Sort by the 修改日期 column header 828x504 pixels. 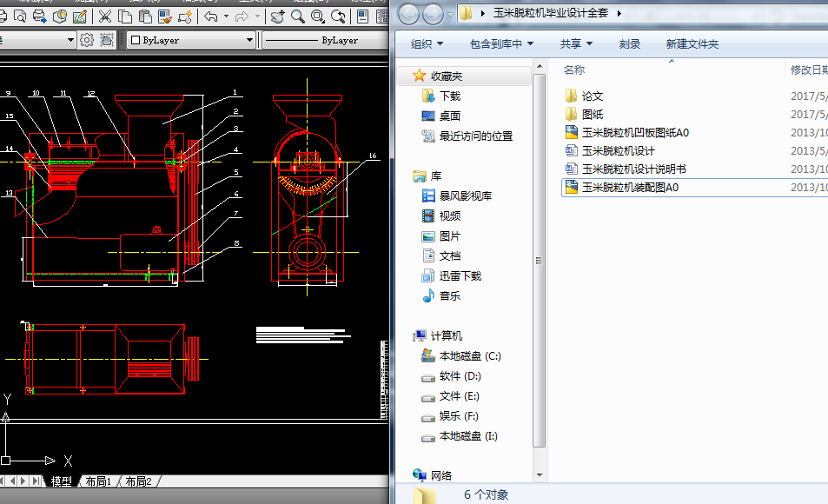[x=809, y=70]
